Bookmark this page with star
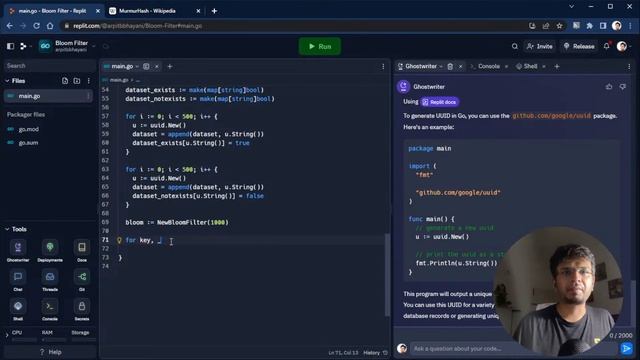 tap(560, 26)
